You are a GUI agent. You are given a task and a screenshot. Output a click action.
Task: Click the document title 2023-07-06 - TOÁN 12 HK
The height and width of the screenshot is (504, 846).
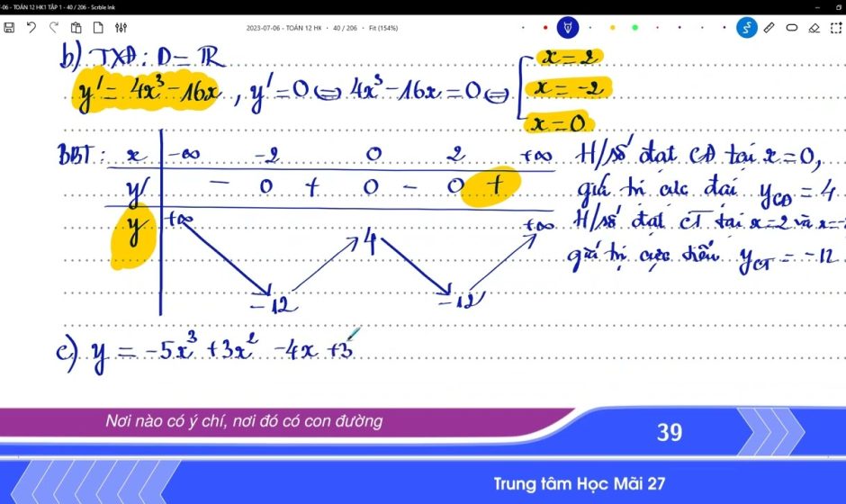(285, 28)
